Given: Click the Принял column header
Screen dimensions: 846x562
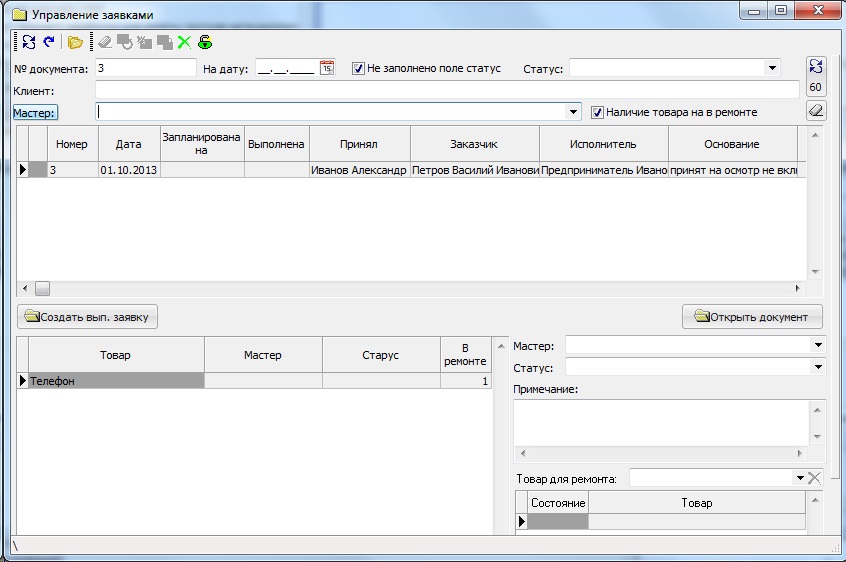Looking at the screenshot, I should point(359,144).
